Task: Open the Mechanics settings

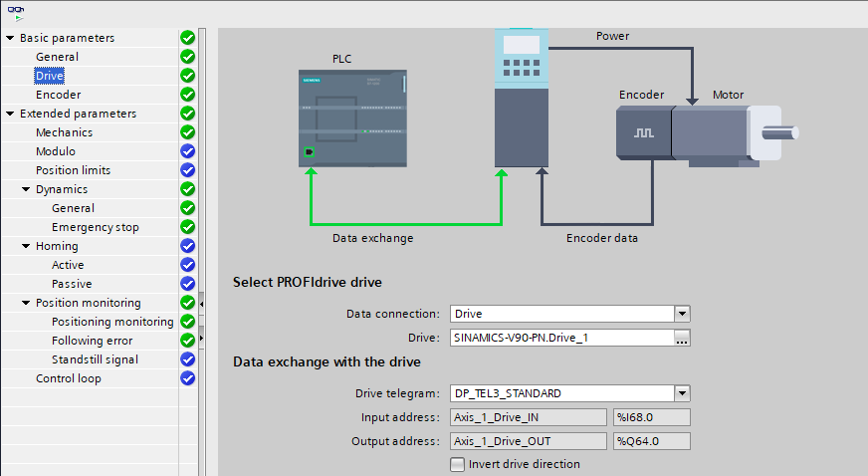Action: click(x=65, y=132)
